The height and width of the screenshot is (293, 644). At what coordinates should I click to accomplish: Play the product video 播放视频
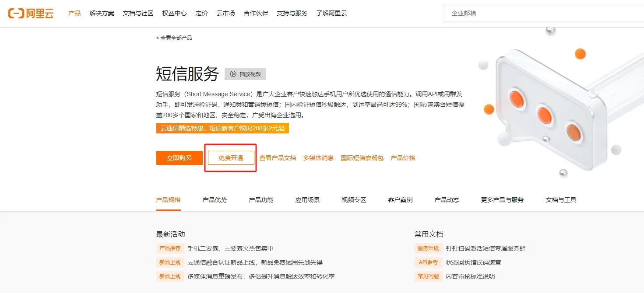click(x=245, y=74)
